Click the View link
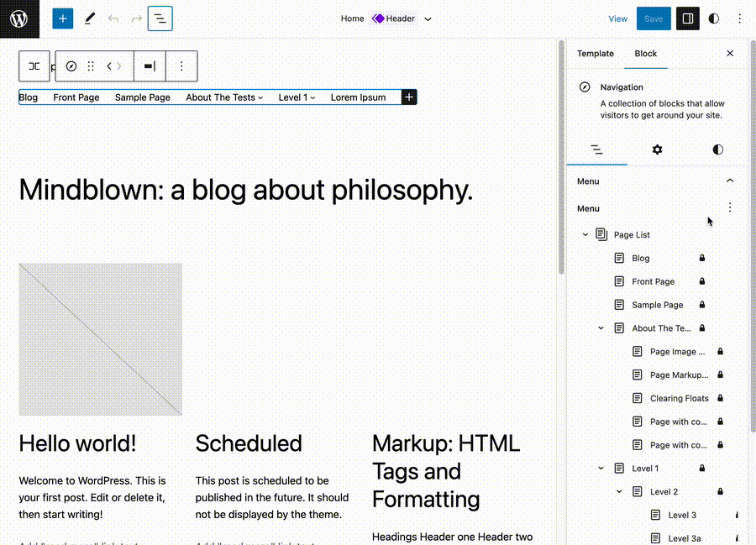 click(617, 18)
